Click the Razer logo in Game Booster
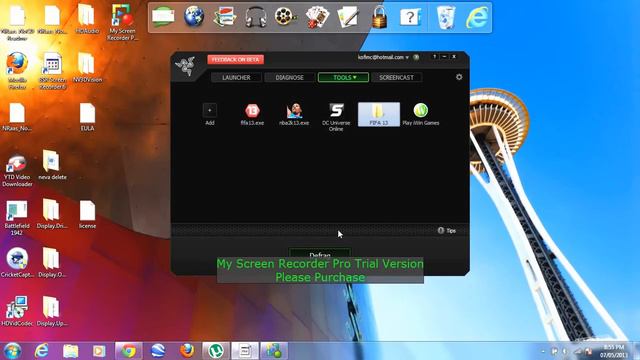 tap(185, 66)
